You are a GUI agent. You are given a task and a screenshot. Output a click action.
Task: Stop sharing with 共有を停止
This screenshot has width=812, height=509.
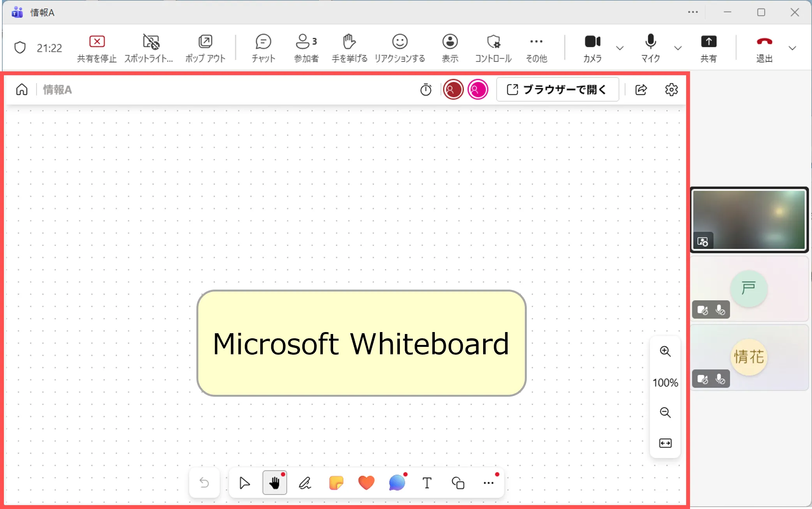point(97,48)
